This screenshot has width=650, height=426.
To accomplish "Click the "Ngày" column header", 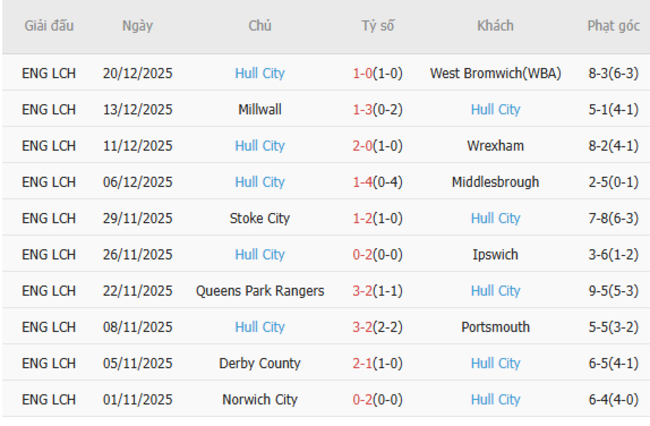I will (x=137, y=26).
